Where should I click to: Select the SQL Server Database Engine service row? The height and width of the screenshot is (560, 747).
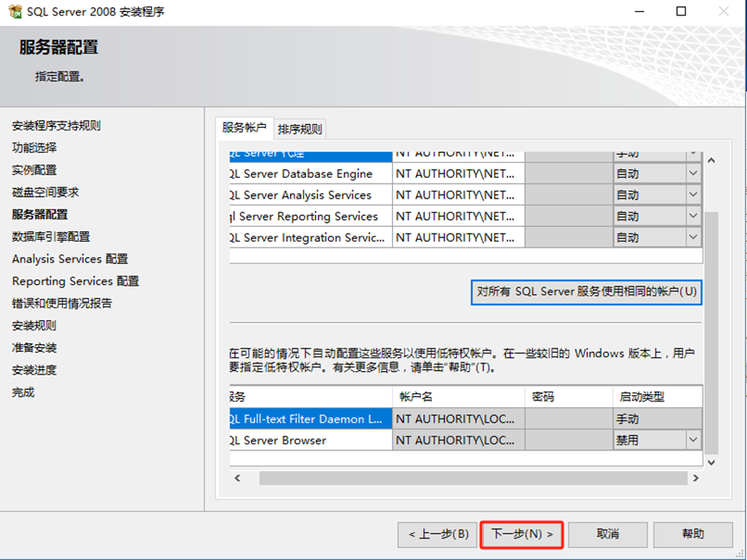(465, 173)
